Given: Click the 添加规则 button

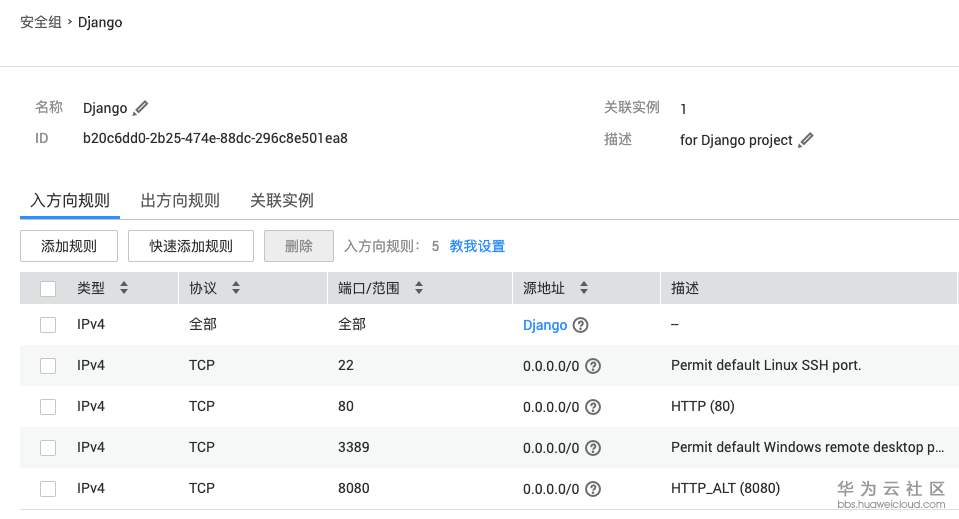Looking at the screenshot, I should pyautogui.click(x=69, y=246).
